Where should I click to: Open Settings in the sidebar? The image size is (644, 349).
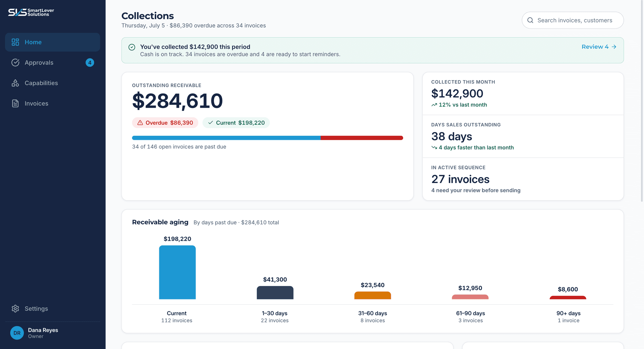[53, 309]
